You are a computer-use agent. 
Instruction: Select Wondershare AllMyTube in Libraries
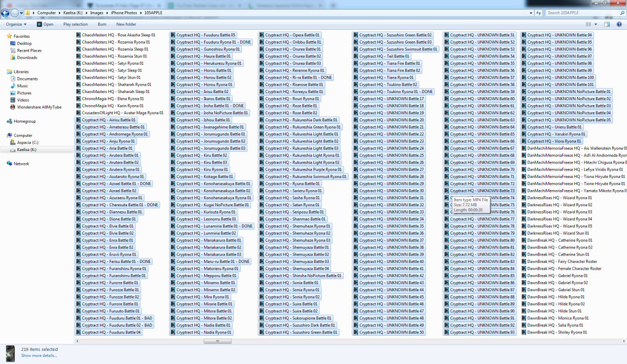[x=39, y=107]
